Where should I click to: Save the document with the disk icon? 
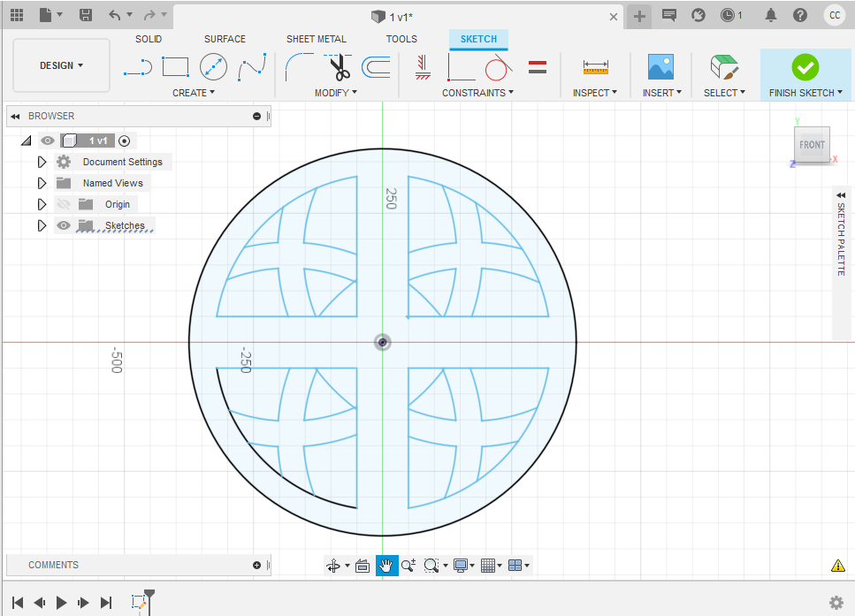(x=86, y=15)
